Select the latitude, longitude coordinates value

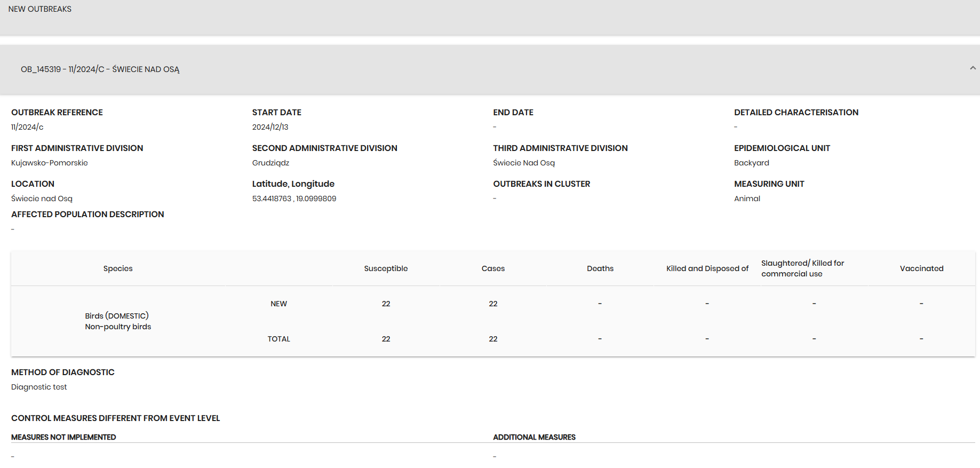point(294,199)
